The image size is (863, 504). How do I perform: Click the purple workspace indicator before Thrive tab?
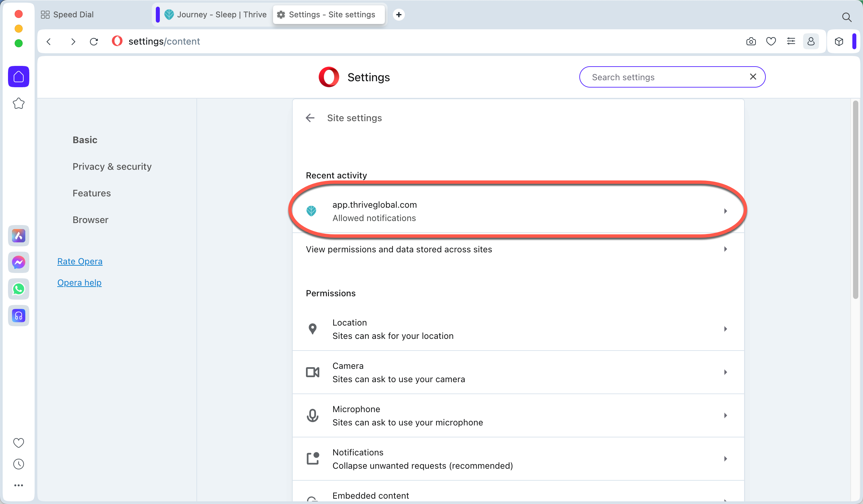click(x=157, y=14)
